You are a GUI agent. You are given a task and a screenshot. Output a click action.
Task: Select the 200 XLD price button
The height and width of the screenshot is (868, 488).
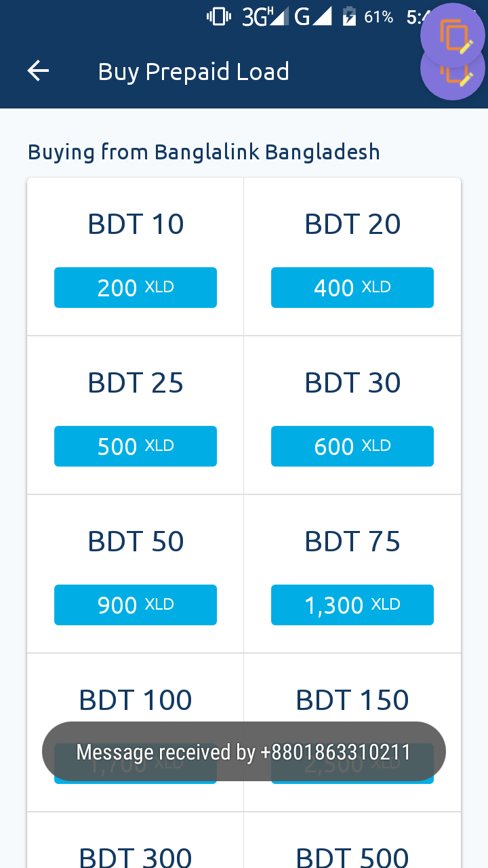tap(136, 288)
